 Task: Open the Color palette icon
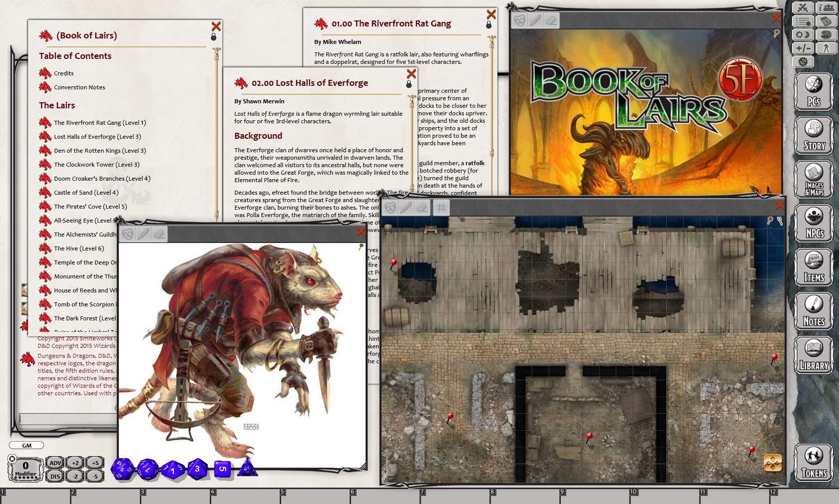(827, 34)
